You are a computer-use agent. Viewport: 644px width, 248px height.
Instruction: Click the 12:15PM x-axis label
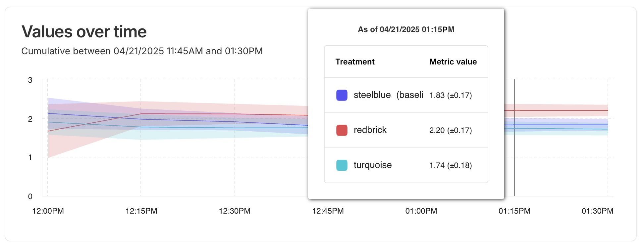click(x=141, y=211)
